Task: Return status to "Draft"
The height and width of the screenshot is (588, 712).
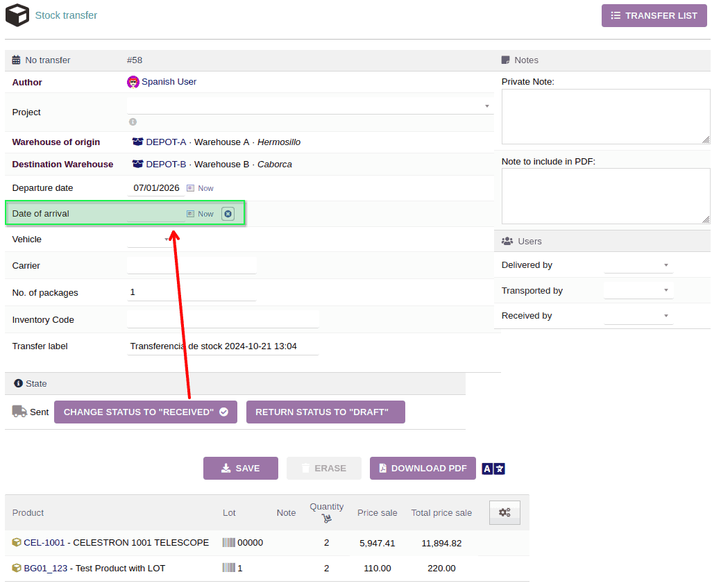Action: click(325, 412)
